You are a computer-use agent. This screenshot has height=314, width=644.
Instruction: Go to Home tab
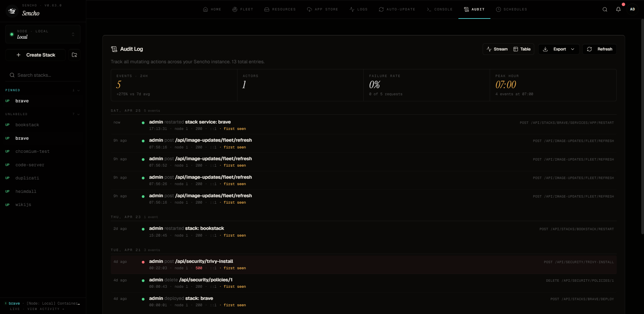(212, 9)
